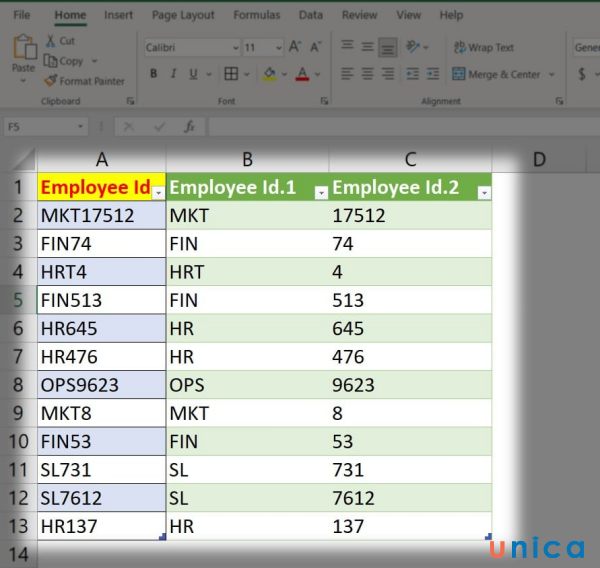Expand the Paste options arrow
The width and height of the screenshot is (600, 568).
(23, 81)
